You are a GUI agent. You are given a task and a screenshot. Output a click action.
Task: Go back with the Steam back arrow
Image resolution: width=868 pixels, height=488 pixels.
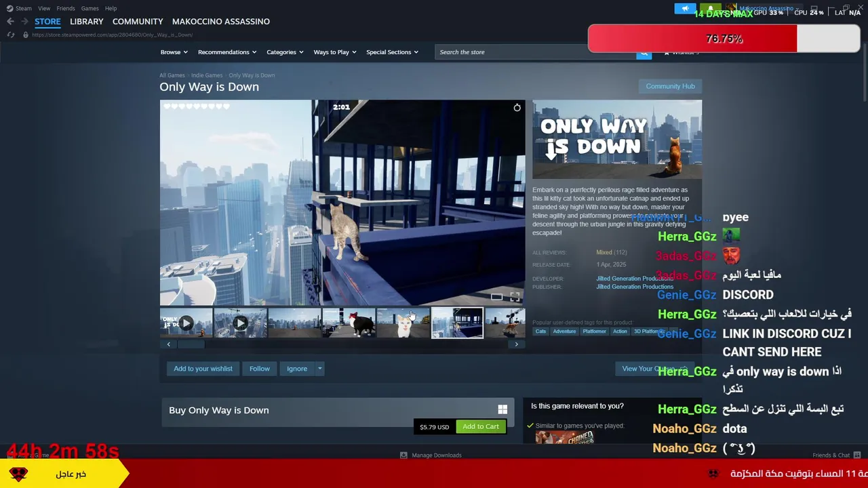(10, 22)
